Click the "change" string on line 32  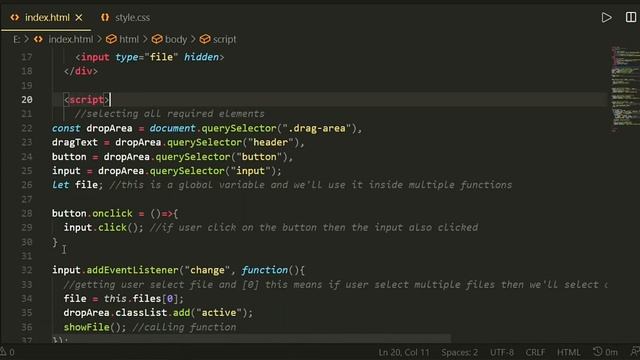coord(207,270)
